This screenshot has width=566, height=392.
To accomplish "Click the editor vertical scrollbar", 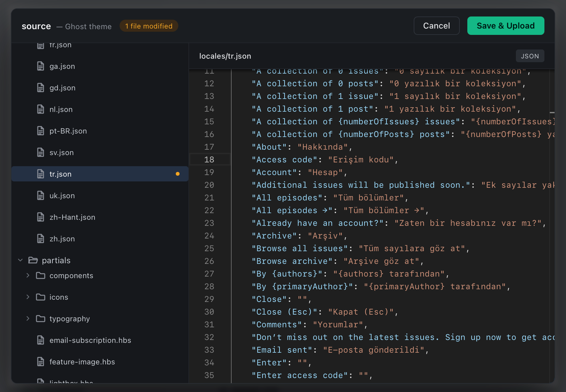I will 552,113.
